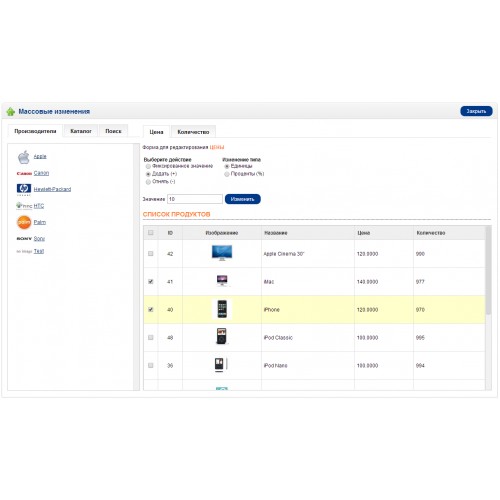The image size is (500, 500).
Task: Open the Hewlett-Packard manufacturer link
Action: (x=52, y=189)
